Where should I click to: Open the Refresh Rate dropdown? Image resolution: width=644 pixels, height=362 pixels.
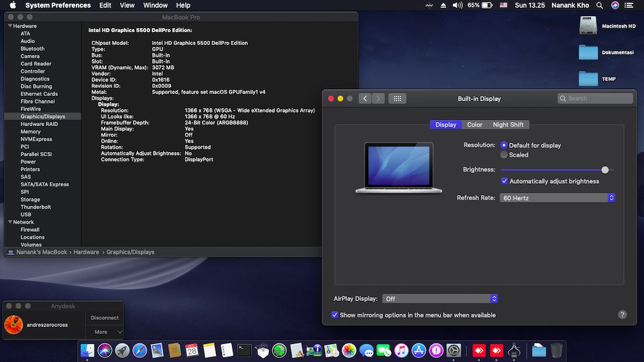pyautogui.click(x=557, y=198)
